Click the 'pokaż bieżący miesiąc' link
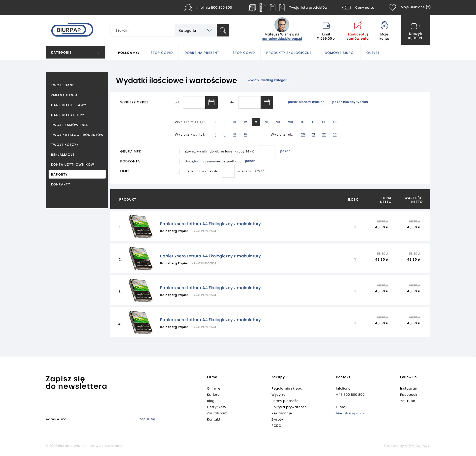Viewport: 476px width, 456px height. click(306, 102)
